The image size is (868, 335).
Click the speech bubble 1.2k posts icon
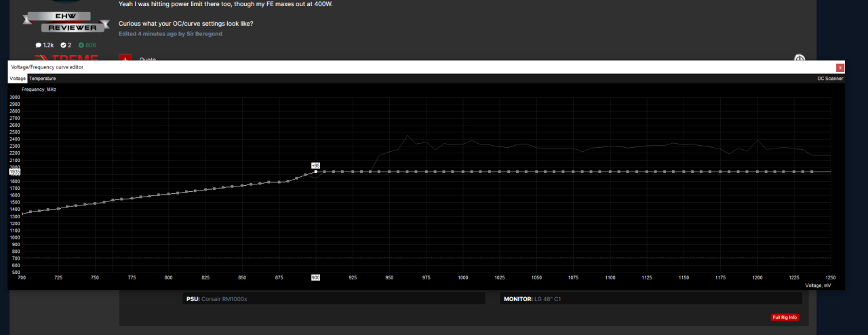pyautogui.click(x=39, y=45)
